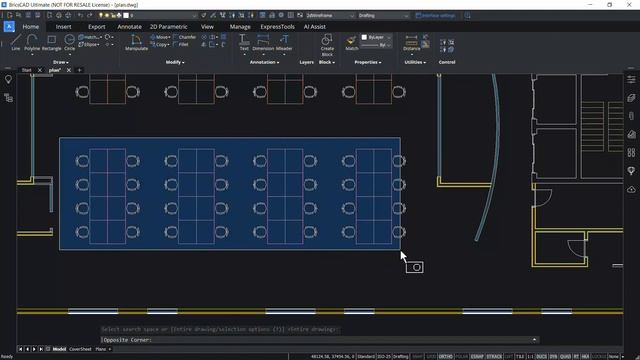The width and height of the screenshot is (640, 360).
Task: Choose the Chamfer tool
Action: 184,37
